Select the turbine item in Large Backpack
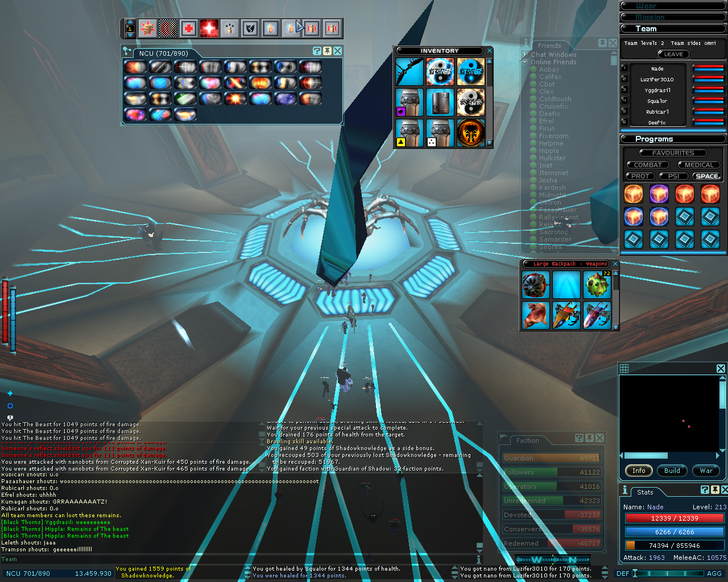Screen dimensions: 728x582 536,285
